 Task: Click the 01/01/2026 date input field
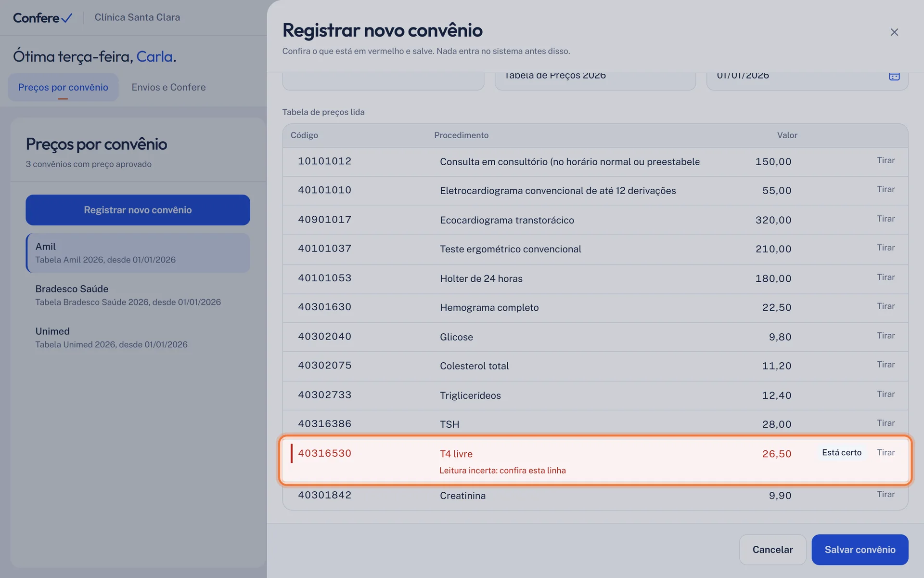[x=807, y=80]
